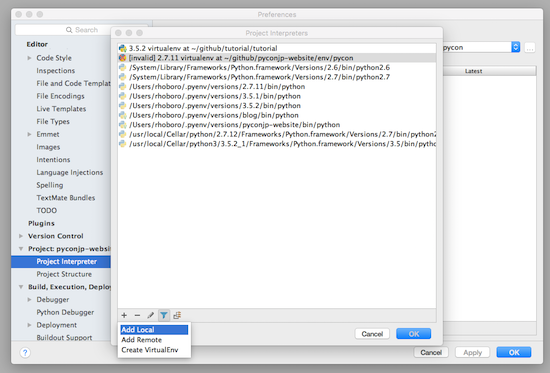Viewport: 550px width, 373px height.
Task: Select Cellar python3/3.5.2_1 interpreter row
Action: coord(277,144)
